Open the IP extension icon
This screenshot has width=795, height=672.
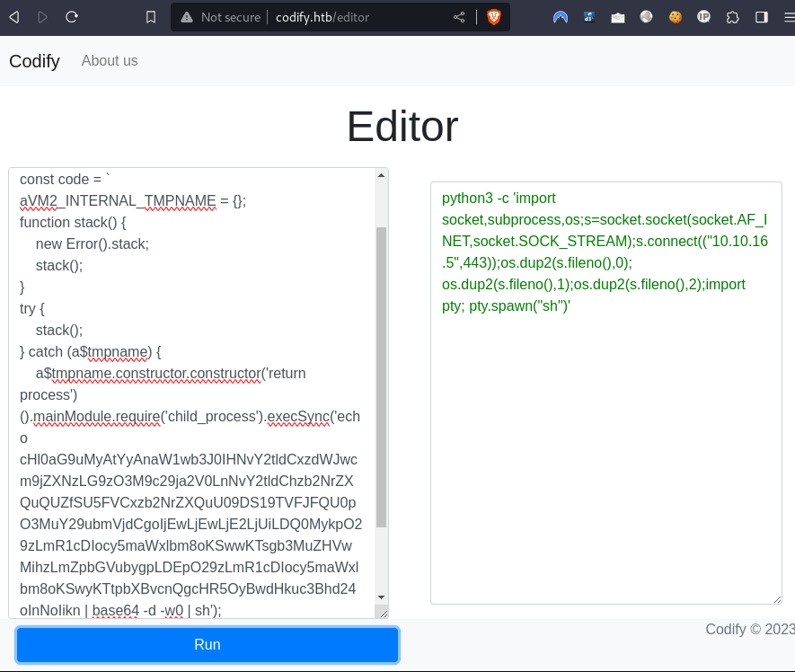click(x=703, y=17)
